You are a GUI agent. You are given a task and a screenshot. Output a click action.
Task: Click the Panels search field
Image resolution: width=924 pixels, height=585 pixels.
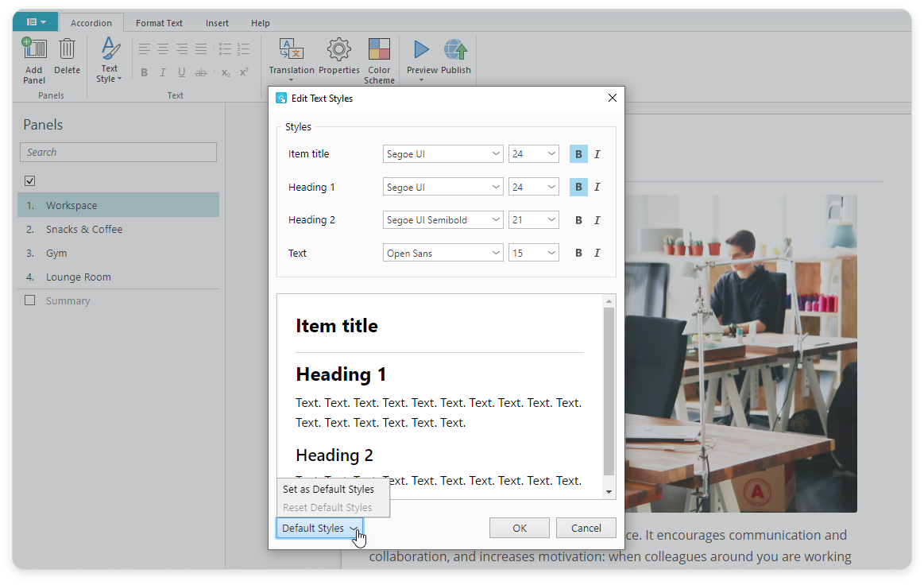click(118, 153)
